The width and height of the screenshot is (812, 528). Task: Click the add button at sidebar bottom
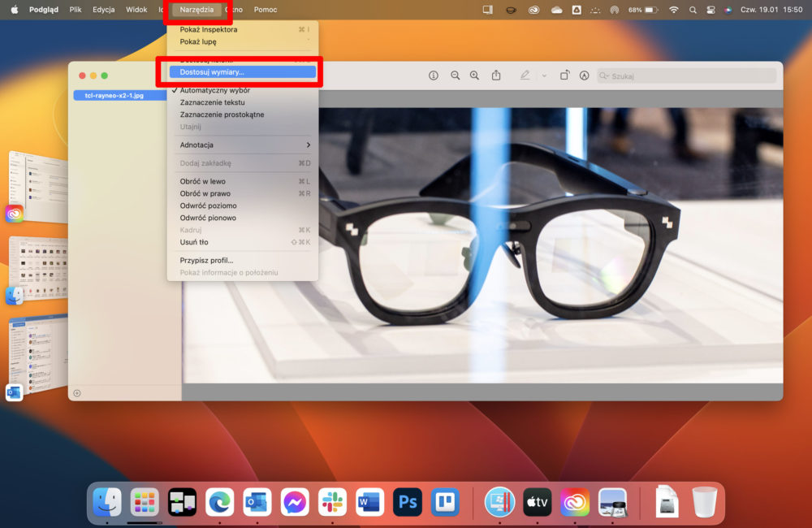[77, 393]
